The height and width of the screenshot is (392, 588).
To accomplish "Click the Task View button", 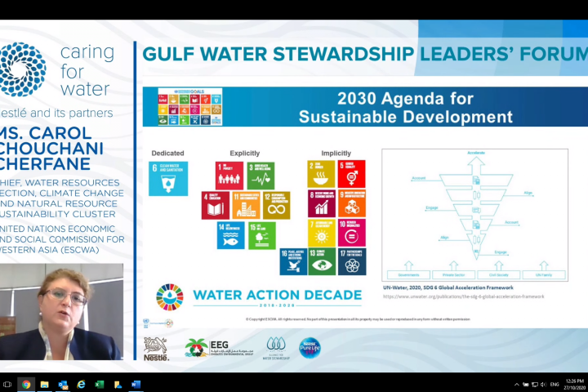I will (7, 384).
